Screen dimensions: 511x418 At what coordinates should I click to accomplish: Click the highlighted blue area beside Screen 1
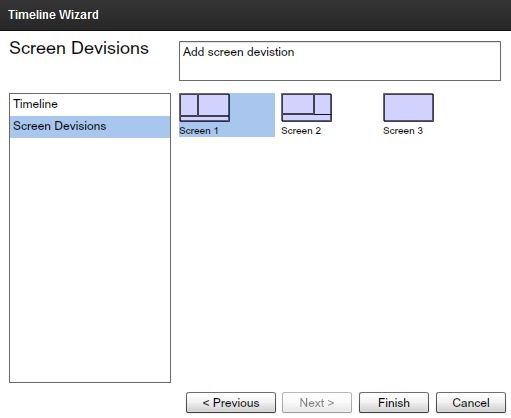pos(252,115)
